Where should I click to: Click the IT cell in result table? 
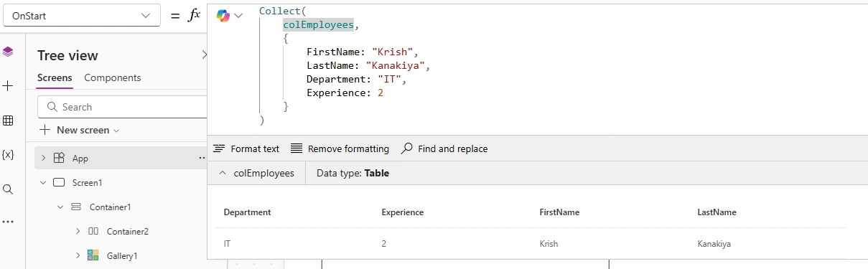pos(227,244)
